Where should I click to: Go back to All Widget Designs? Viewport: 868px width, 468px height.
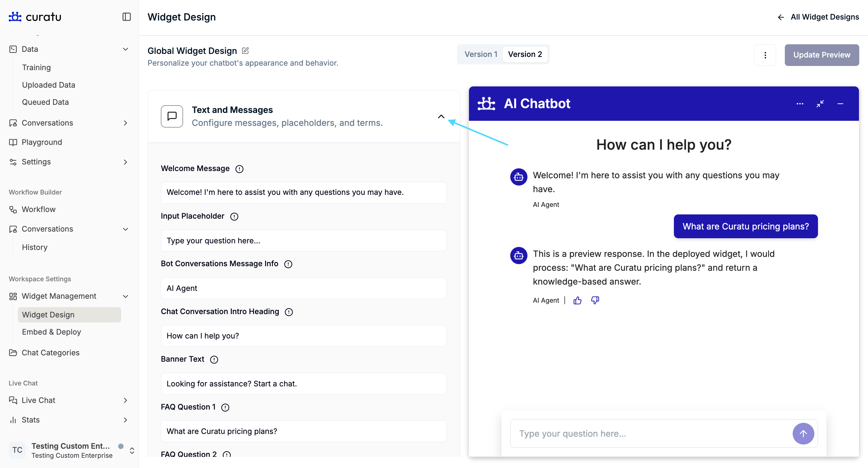[818, 17]
